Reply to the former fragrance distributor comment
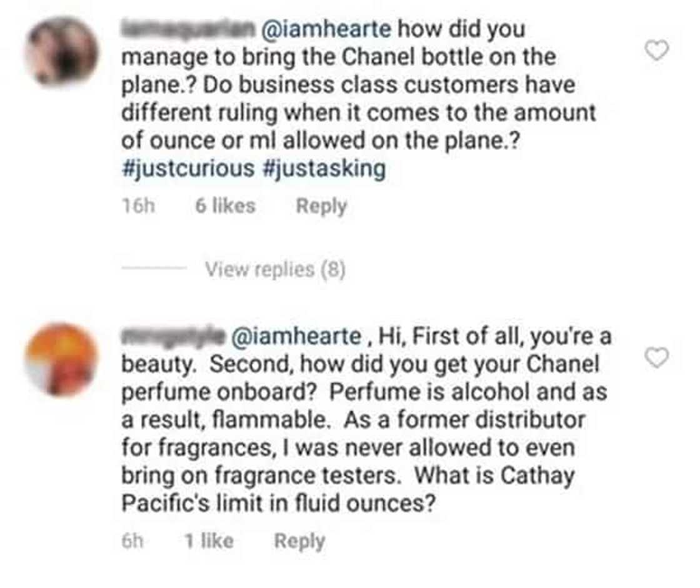Image resolution: width=700 pixels, height=588 pixels. point(300,541)
